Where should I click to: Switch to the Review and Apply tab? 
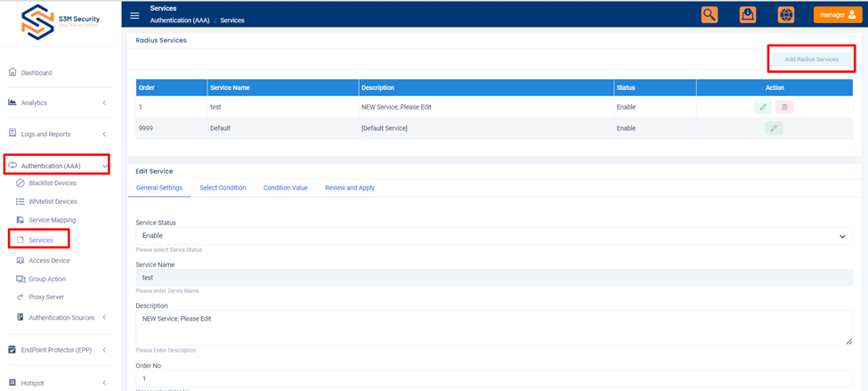(x=349, y=188)
